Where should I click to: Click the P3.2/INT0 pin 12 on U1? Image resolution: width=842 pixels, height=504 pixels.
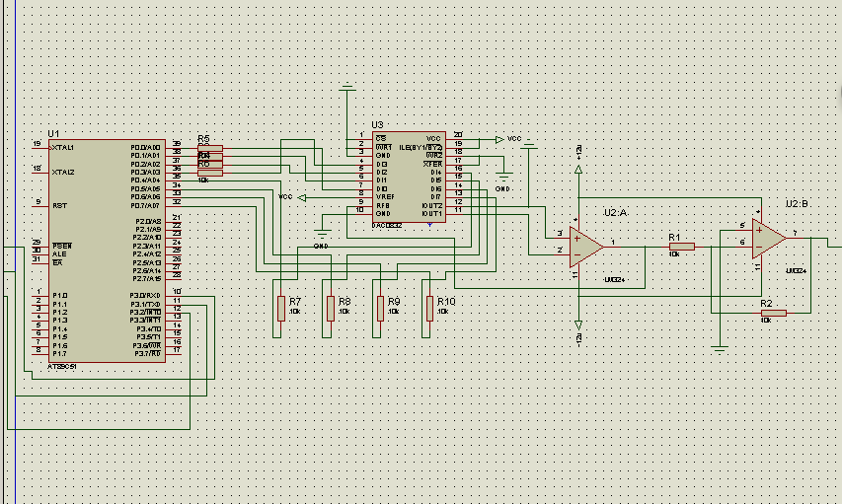tap(174, 312)
